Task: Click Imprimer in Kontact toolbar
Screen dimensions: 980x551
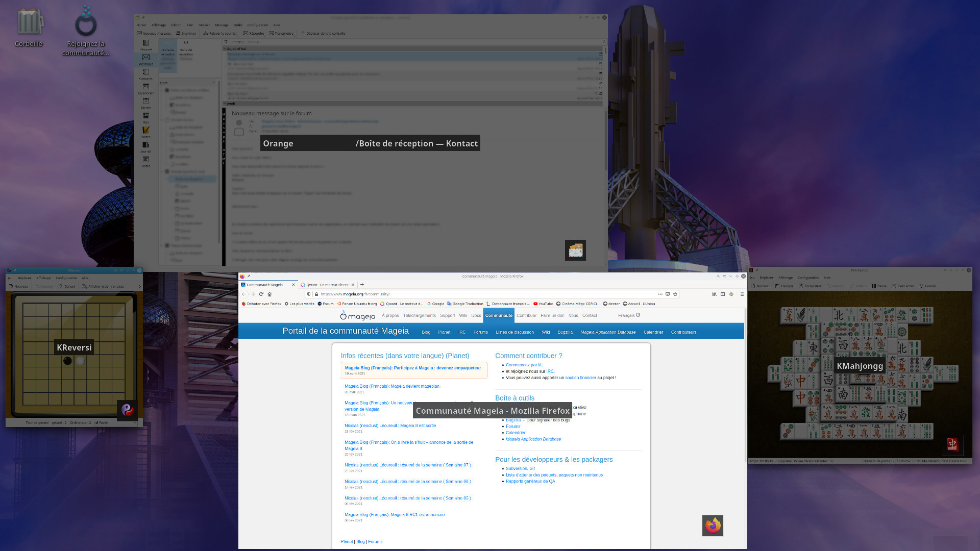Action: pyautogui.click(x=186, y=34)
